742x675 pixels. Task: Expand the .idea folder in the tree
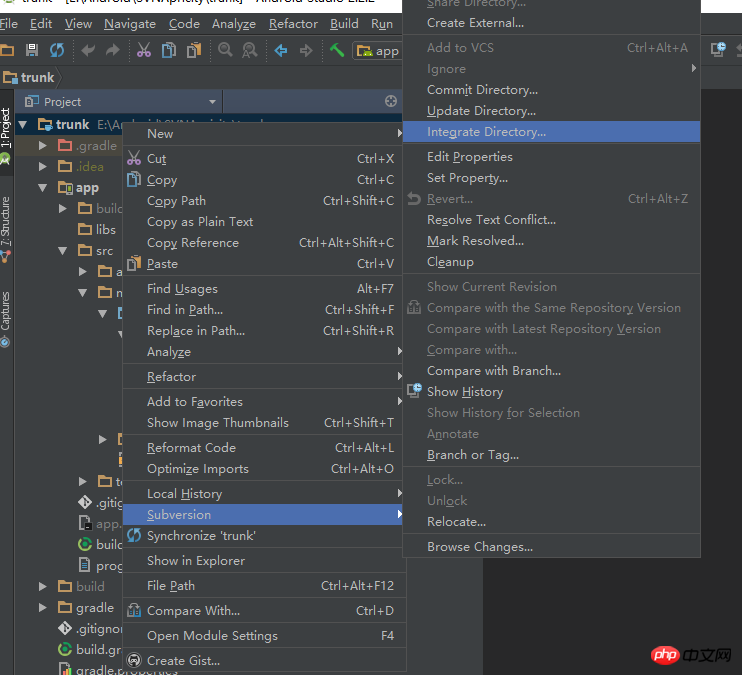click(x=43, y=167)
